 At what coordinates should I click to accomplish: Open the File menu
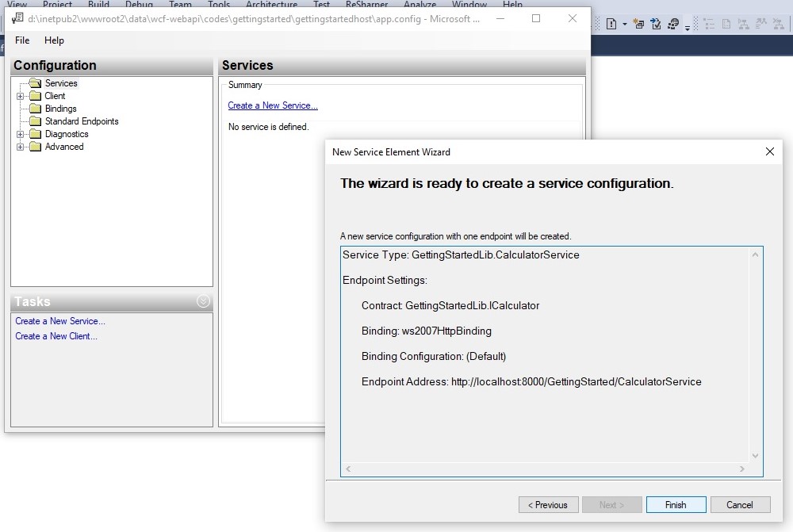pos(22,40)
